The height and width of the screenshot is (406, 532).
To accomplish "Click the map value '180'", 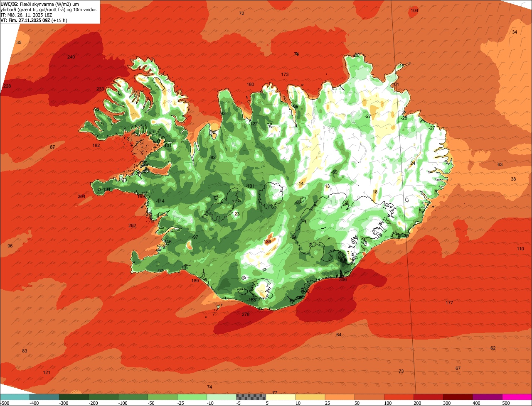I will (250, 84).
